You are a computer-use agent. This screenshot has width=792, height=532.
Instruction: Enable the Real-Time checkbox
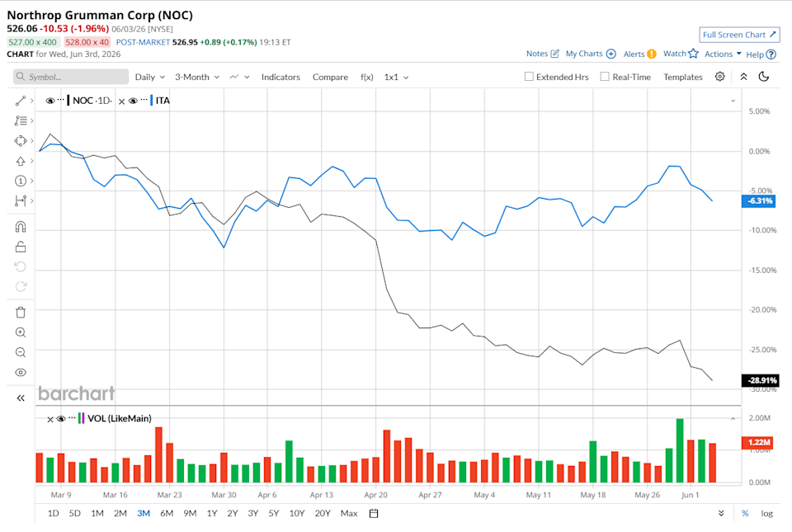tap(605, 76)
